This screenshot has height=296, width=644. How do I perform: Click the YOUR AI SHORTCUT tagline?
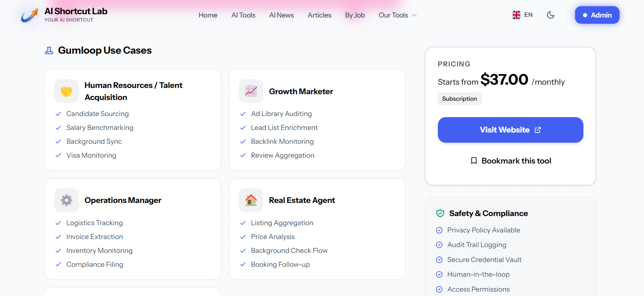(x=69, y=20)
